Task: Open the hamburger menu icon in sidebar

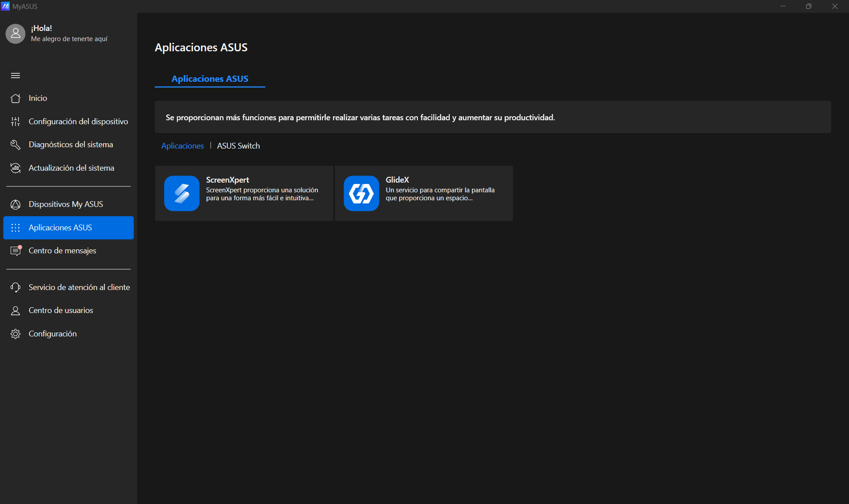Action: [x=15, y=76]
